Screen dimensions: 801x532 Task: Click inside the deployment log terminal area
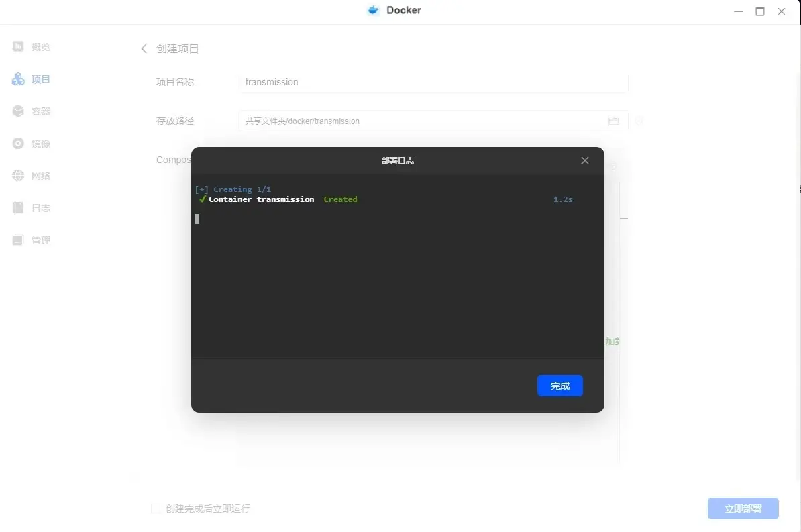[397, 282]
